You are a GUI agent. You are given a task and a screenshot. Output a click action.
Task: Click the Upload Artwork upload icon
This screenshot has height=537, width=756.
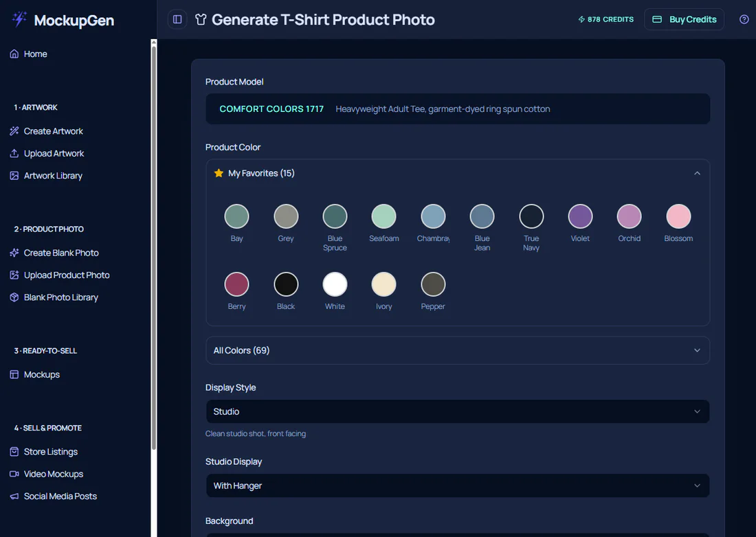14,153
